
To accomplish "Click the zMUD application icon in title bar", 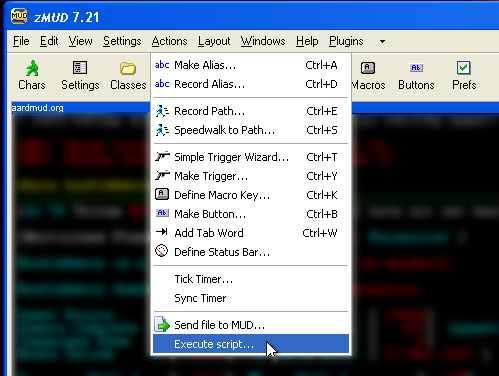I will (19, 16).
